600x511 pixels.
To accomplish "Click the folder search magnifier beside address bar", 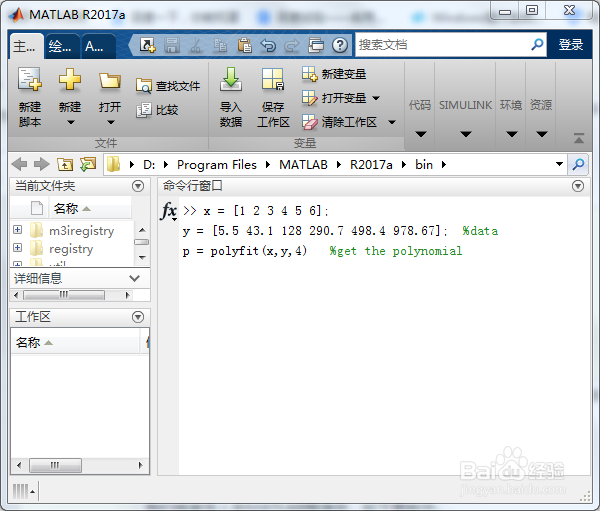I will point(578,165).
